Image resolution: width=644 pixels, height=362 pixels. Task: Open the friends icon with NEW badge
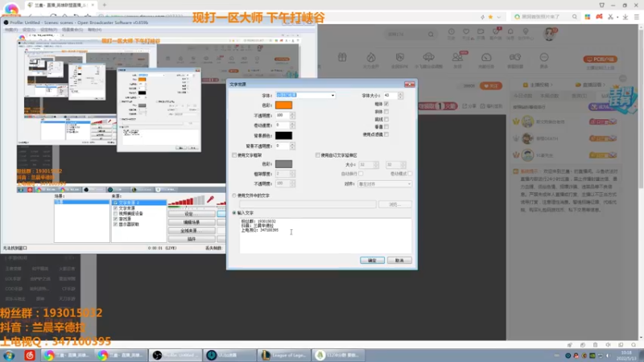coord(457,57)
